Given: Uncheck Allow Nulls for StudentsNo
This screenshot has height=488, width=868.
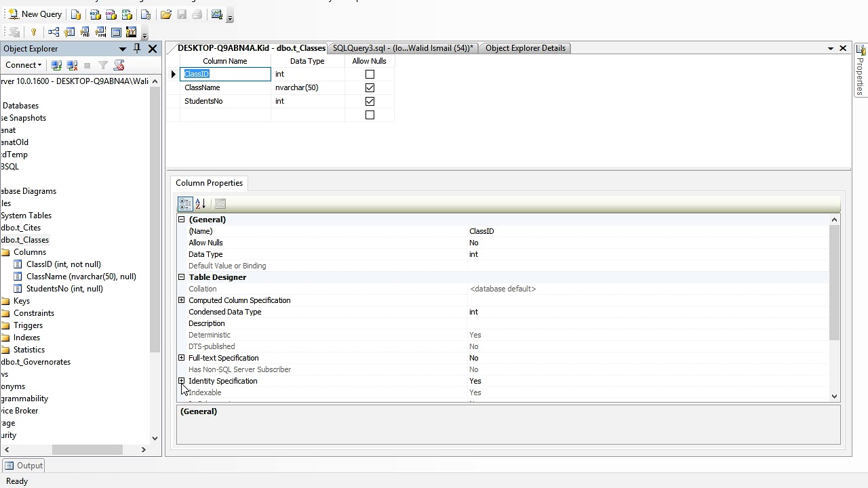Looking at the screenshot, I should (370, 101).
